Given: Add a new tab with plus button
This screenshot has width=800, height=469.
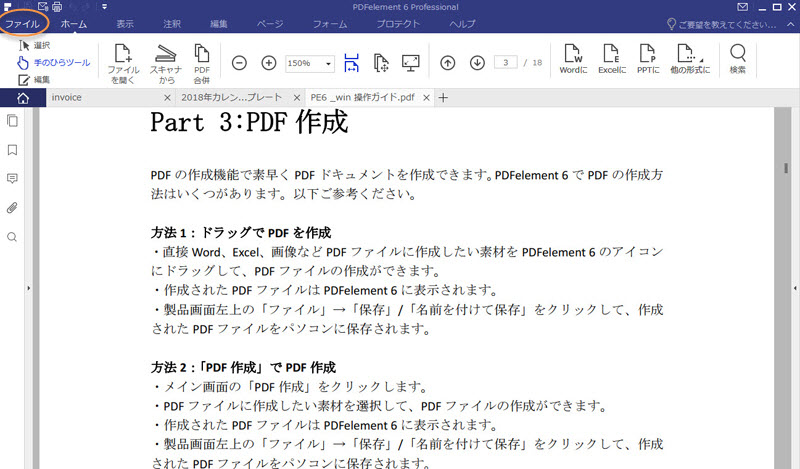Looking at the screenshot, I should pos(443,97).
